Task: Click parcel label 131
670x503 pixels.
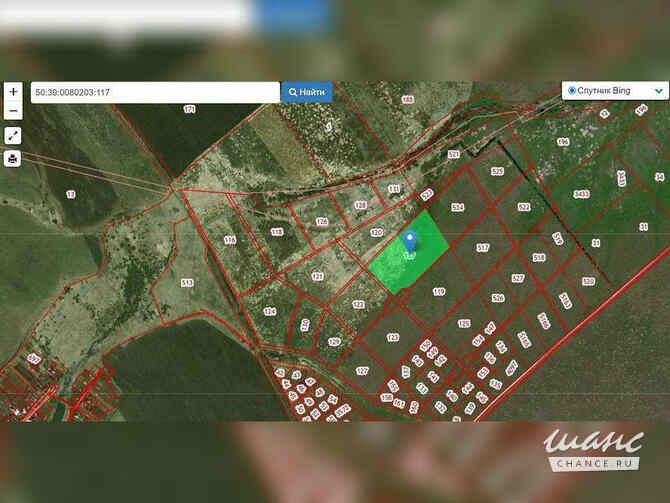Action: pyautogui.click(x=394, y=189)
